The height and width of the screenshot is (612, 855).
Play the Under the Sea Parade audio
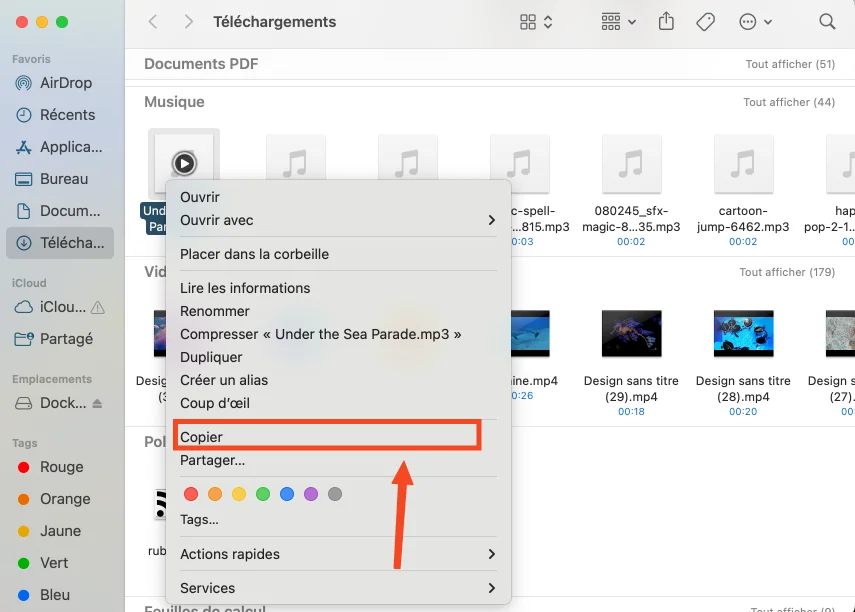pyautogui.click(x=183, y=163)
